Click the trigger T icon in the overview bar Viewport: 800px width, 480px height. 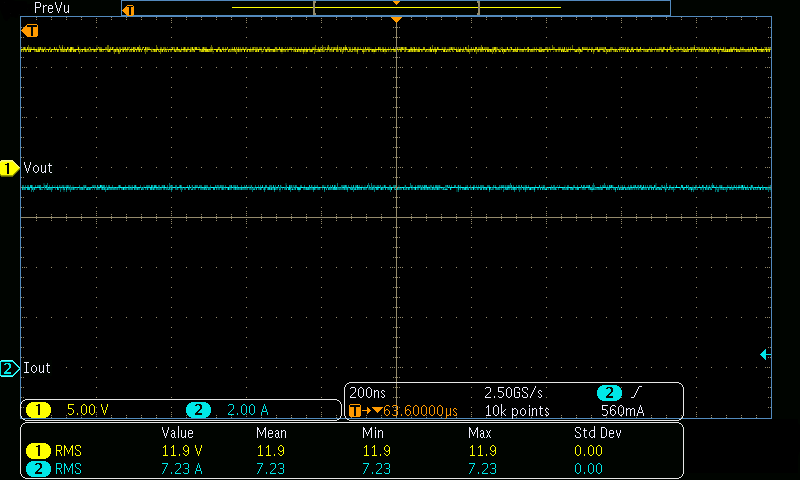coord(127,9)
